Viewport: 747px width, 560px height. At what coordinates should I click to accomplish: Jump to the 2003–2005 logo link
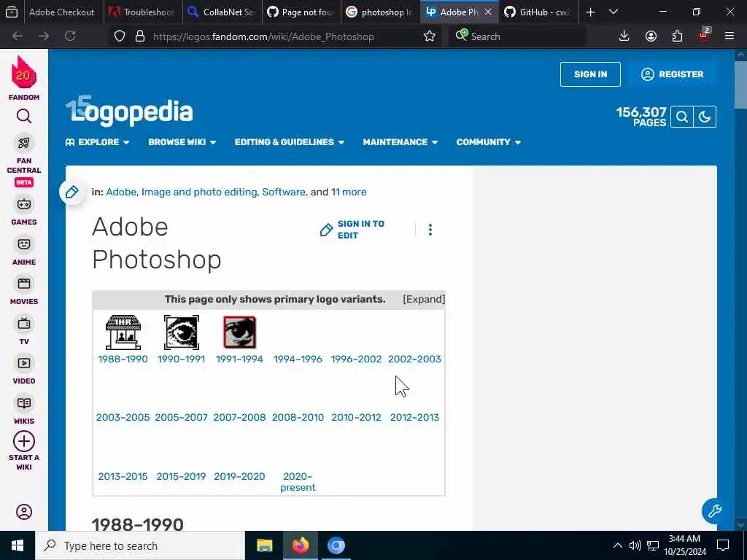point(123,418)
